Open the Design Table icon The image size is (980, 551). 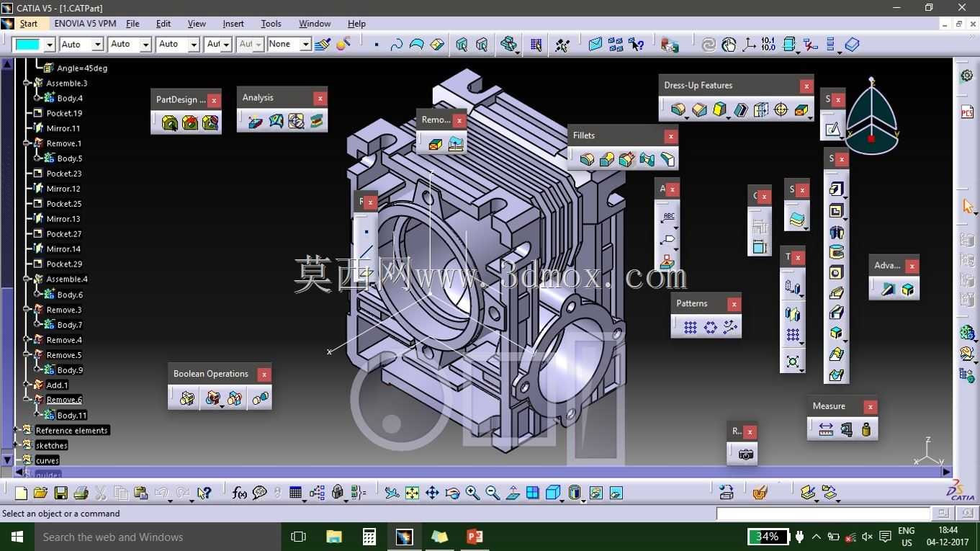point(295,493)
